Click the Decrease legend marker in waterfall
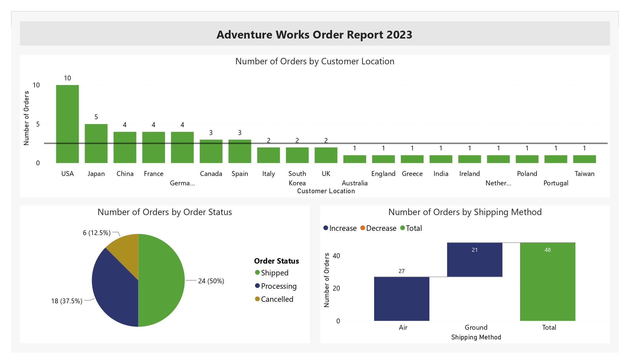Viewport: 630px width, 364px height. click(363, 228)
